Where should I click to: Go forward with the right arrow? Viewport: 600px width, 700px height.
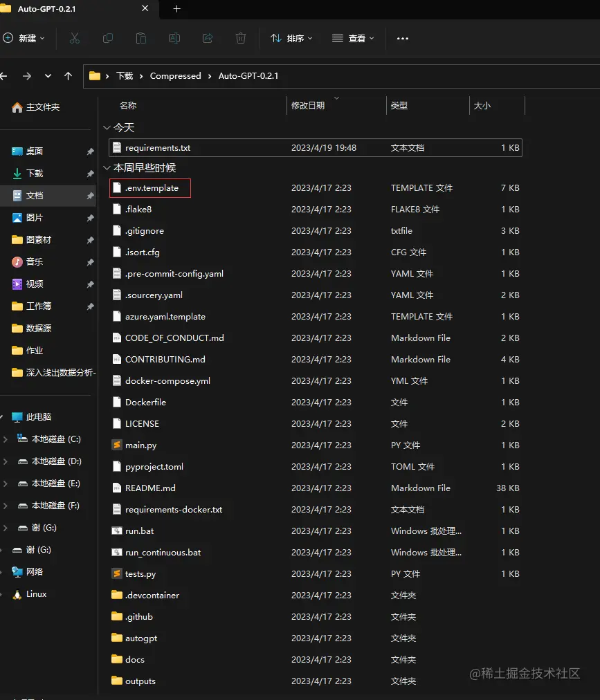pos(27,76)
